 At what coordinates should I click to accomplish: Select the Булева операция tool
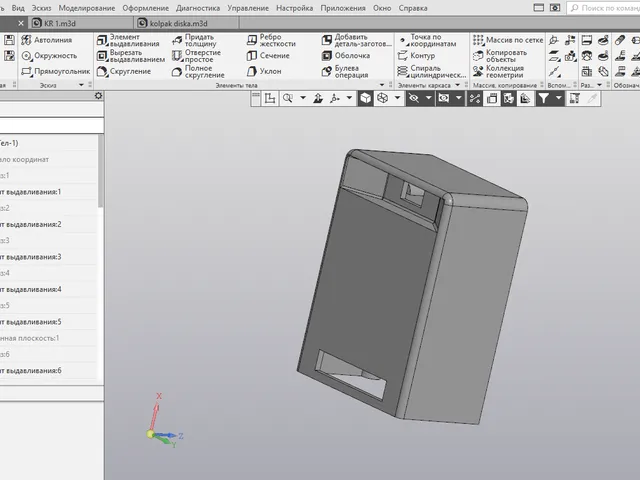coord(345,71)
